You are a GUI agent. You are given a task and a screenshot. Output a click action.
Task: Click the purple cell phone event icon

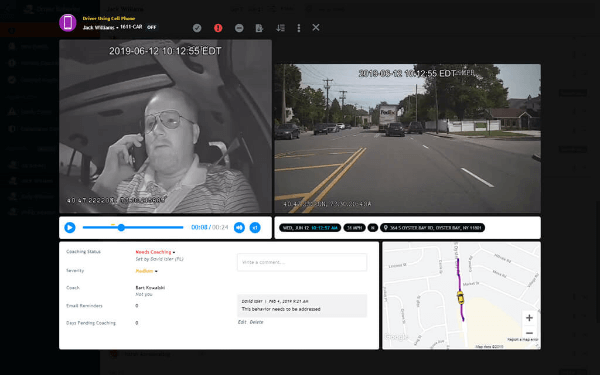click(68, 23)
